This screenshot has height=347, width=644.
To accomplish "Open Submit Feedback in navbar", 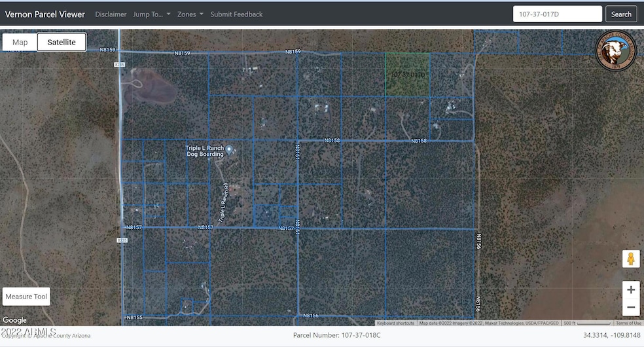I will (236, 14).
